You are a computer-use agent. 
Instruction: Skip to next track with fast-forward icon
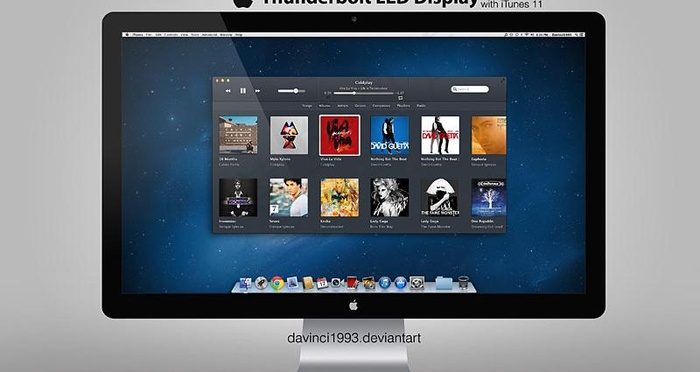258,91
